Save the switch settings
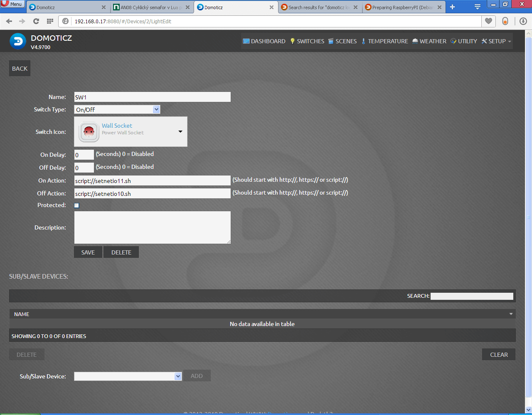 [88, 252]
